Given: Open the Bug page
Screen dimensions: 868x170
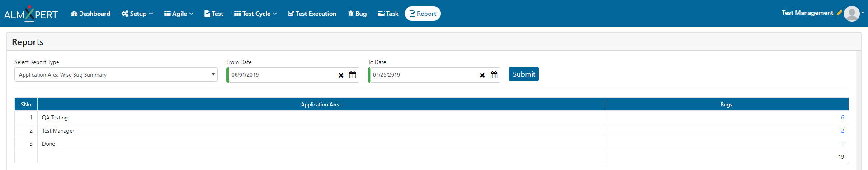Looking at the screenshot, I should (357, 14).
